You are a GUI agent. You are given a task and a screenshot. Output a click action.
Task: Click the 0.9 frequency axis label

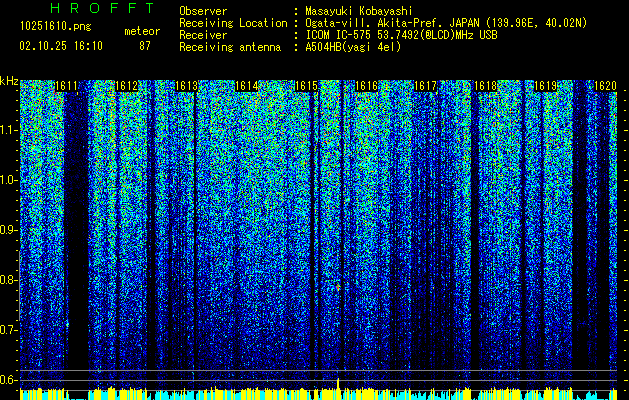tap(8, 230)
